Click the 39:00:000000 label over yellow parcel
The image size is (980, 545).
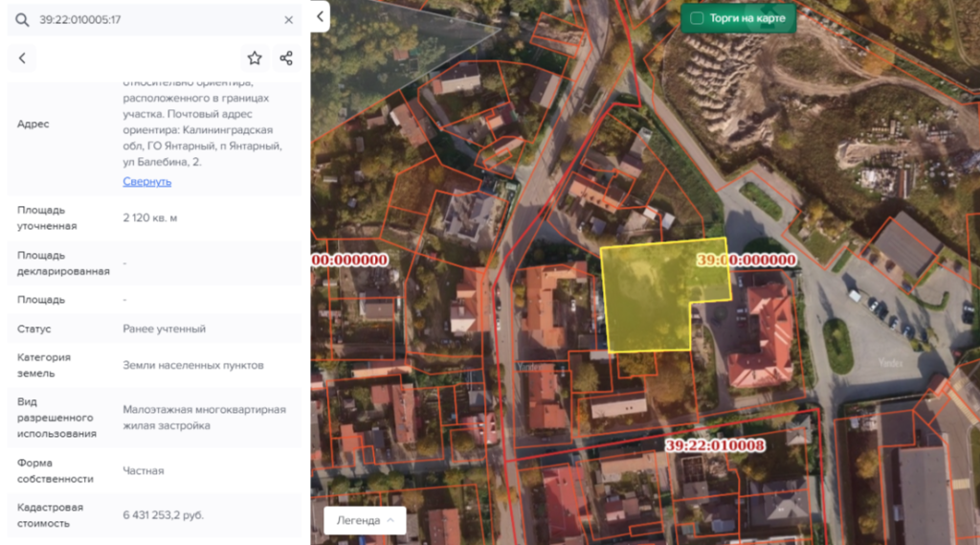[746, 260]
